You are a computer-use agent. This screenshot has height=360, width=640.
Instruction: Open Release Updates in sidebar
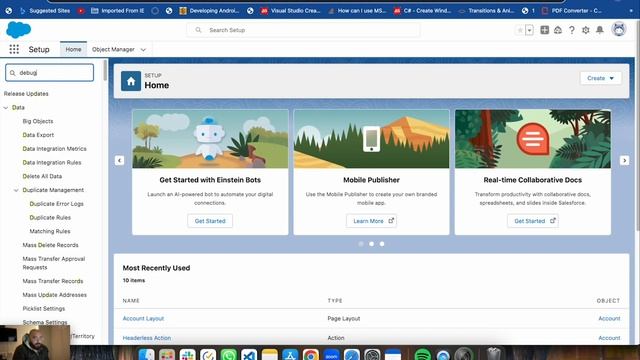[26, 93]
